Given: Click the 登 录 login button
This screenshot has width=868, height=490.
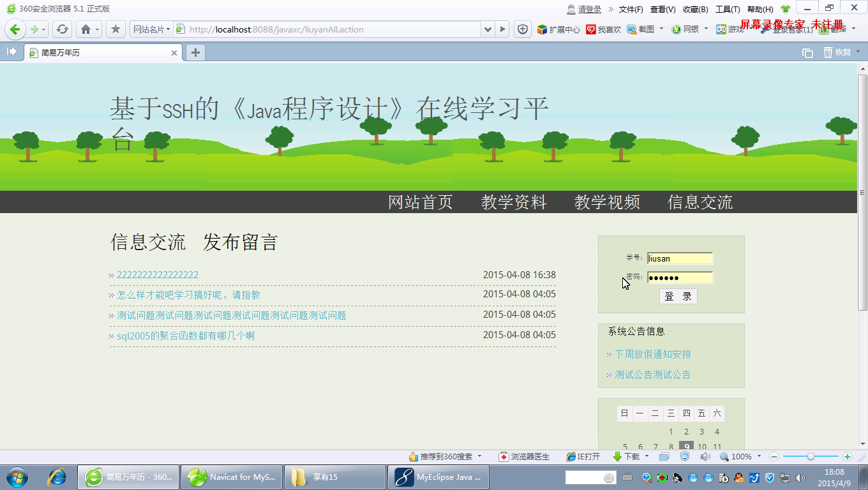Looking at the screenshot, I should 678,296.
